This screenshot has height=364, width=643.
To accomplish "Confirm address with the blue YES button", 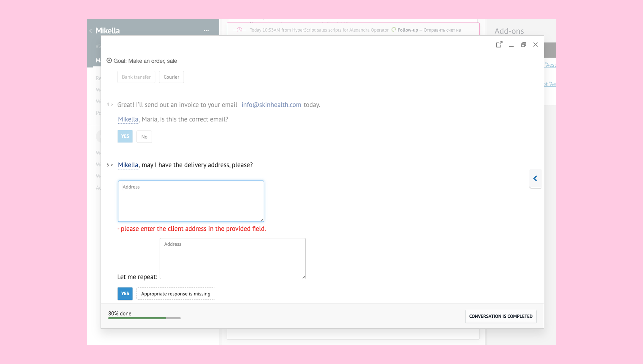I will tap(125, 294).
